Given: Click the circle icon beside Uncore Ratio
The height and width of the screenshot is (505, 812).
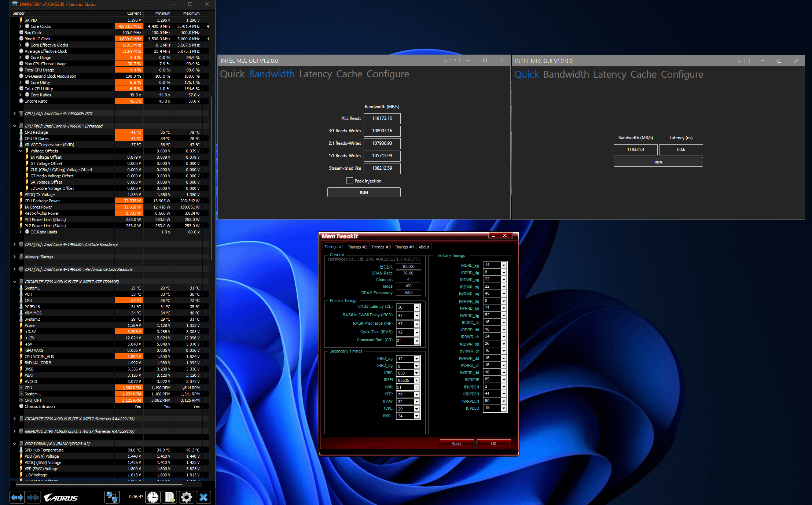Looking at the screenshot, I should pos(21,101).
